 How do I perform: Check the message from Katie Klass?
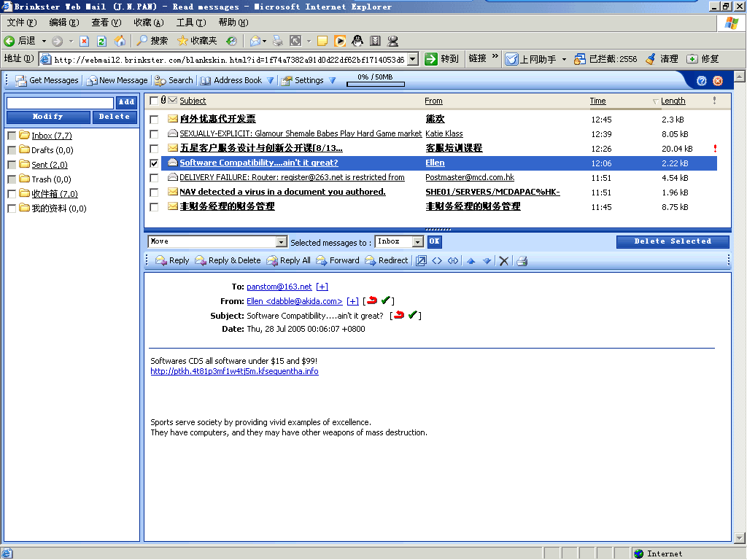pos(154,134)
